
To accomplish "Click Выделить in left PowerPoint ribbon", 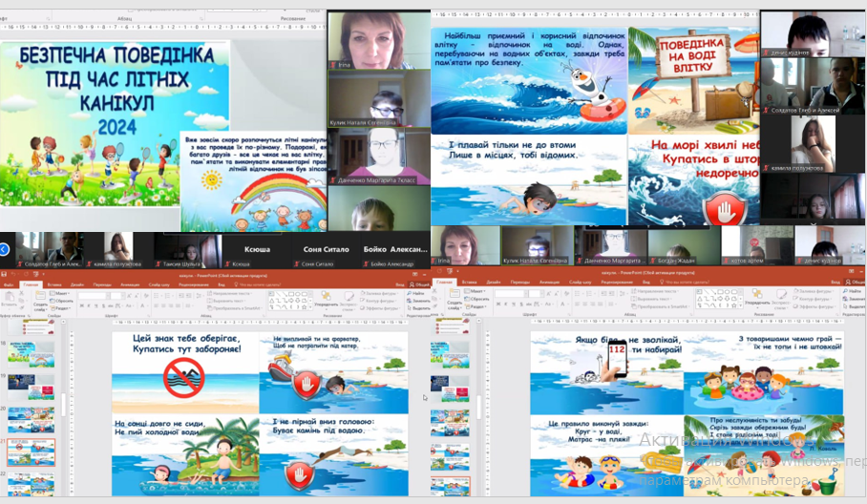I will [x=419, y=308].
